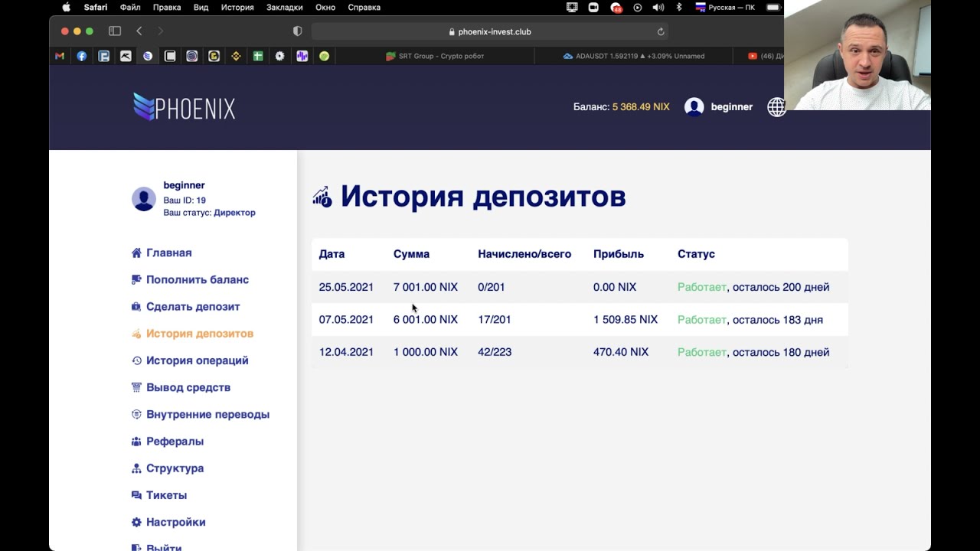Click the chat icon beside Тикеты
The width and height of the screenshot is (980, 551).
point(136,495)
